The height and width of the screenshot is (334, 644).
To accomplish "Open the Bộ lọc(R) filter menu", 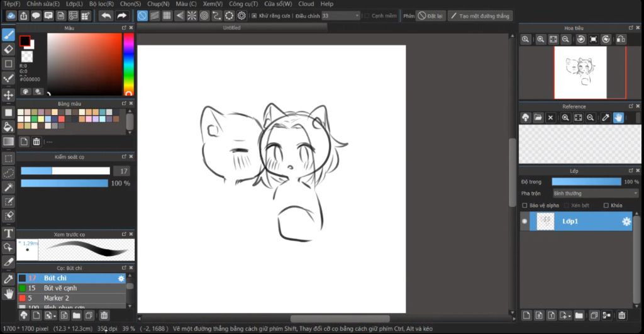I will 101,4.
